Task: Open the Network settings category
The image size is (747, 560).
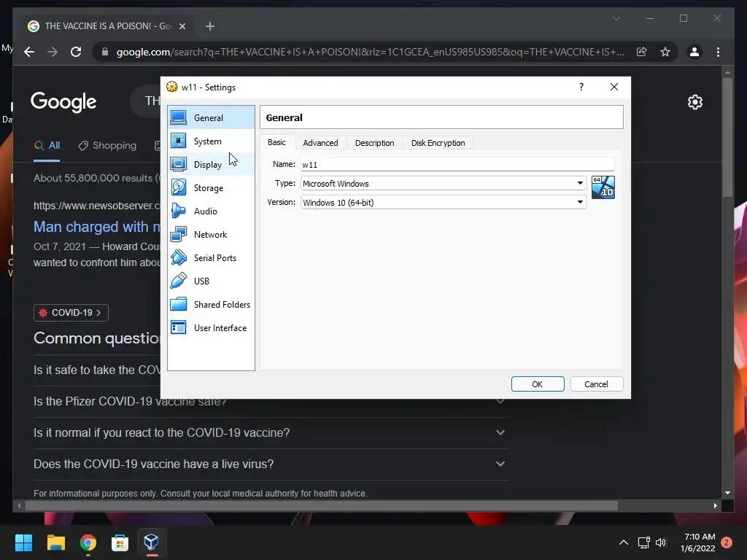Action: [211, 235]
